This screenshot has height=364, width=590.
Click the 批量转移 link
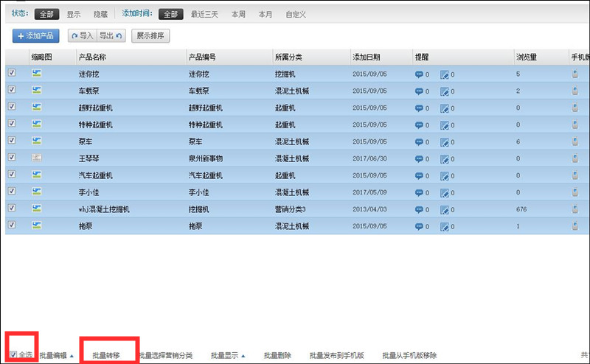106,355
